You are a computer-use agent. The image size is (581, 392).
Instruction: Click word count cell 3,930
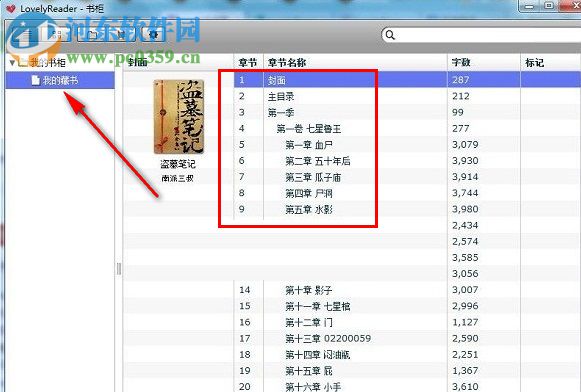(x=465, y=161)
